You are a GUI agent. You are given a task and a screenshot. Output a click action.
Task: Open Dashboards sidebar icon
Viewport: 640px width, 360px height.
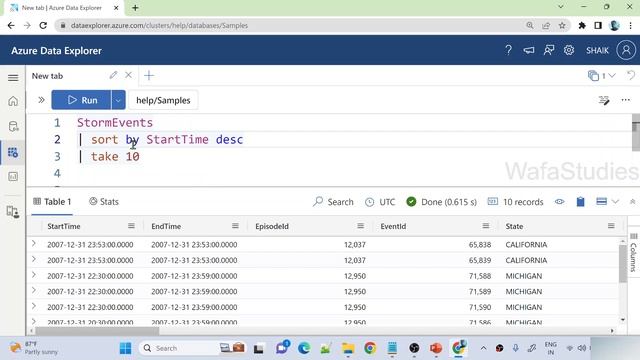click(13, 176)
